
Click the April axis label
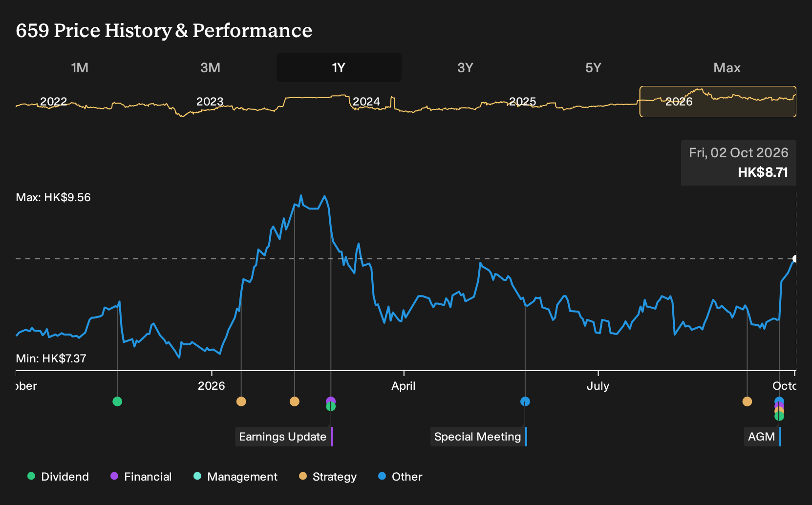click(404, 386)
